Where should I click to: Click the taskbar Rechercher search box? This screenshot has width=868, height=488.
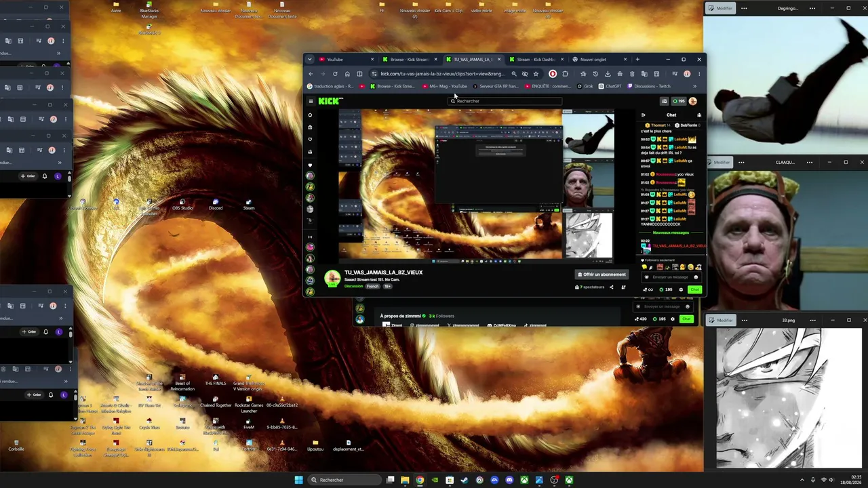coord(344,480)
